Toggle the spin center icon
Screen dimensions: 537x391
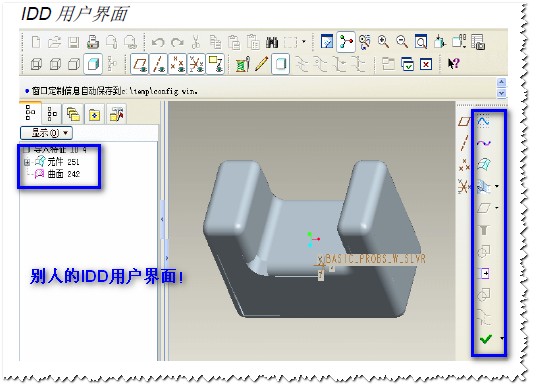[346, 42]
